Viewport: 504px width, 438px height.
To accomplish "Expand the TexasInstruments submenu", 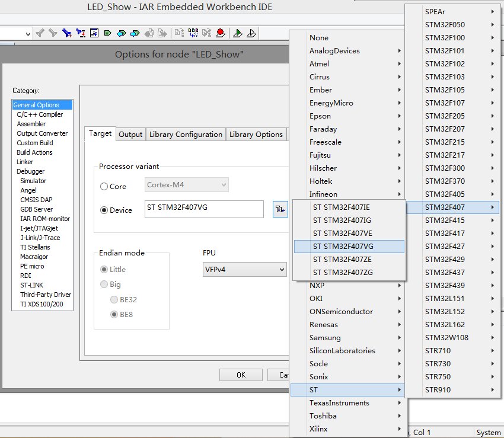I will 347,402.
